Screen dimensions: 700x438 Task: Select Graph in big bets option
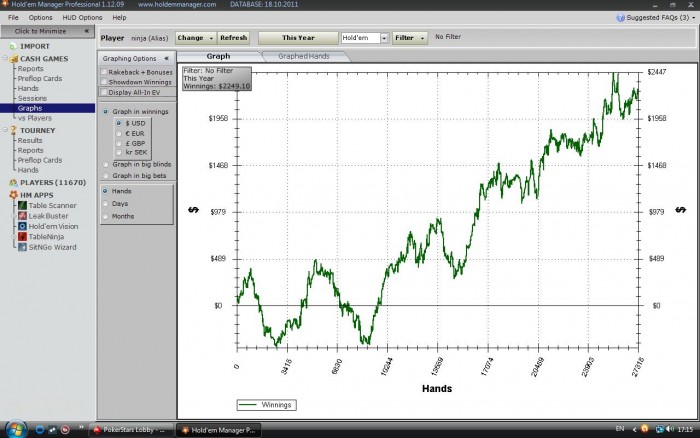coord(106,176)
